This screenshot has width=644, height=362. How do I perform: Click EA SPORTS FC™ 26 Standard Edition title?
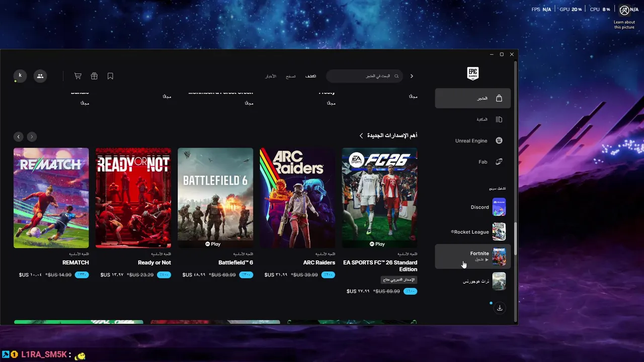point(380,266)
